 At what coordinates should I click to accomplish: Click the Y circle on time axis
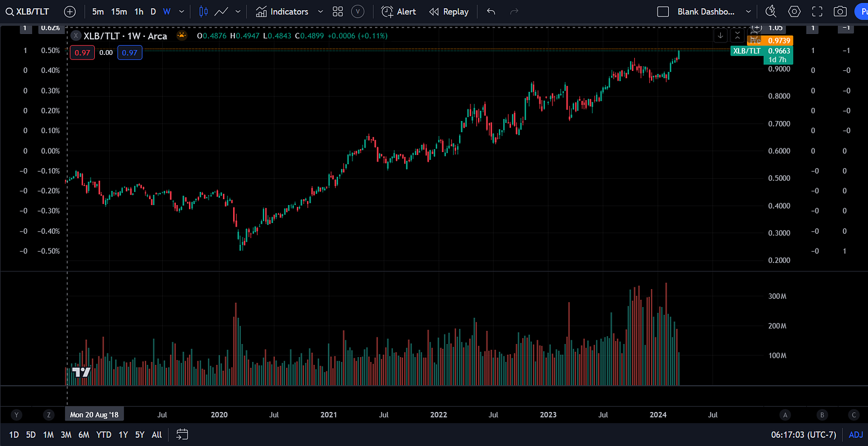[17, 414]
